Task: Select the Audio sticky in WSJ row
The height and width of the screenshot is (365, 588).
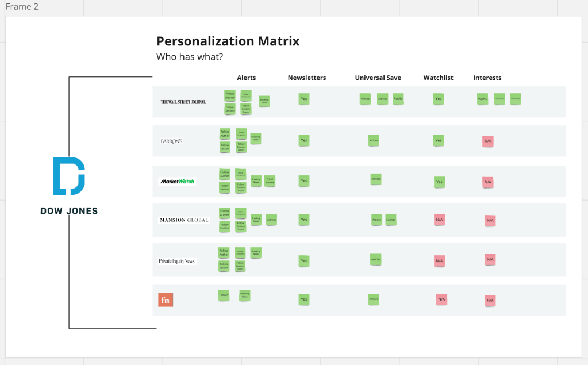Action: pyautogui.click(x=398, y=99)
